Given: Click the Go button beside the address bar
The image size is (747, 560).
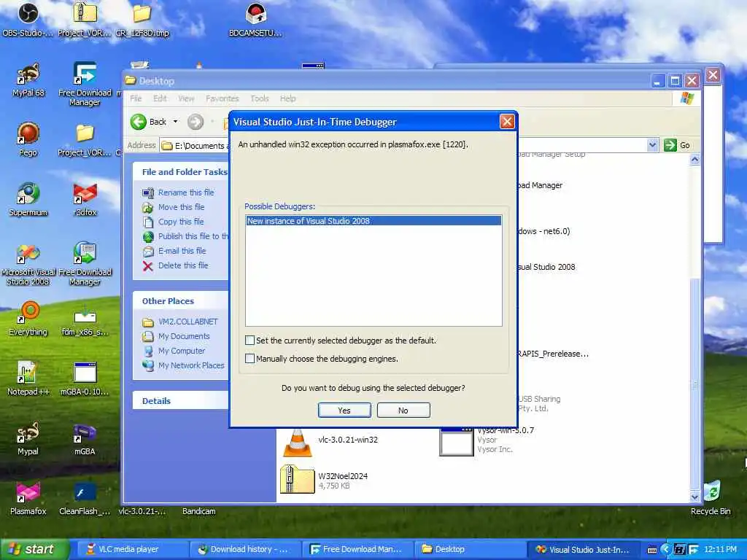Looking at the screenshot, I should coord(677,145).
